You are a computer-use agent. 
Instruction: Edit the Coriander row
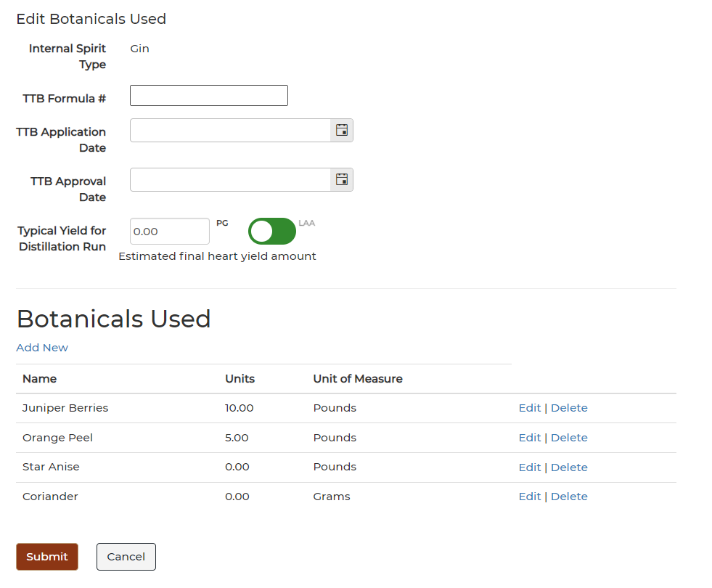pos(529,497)
